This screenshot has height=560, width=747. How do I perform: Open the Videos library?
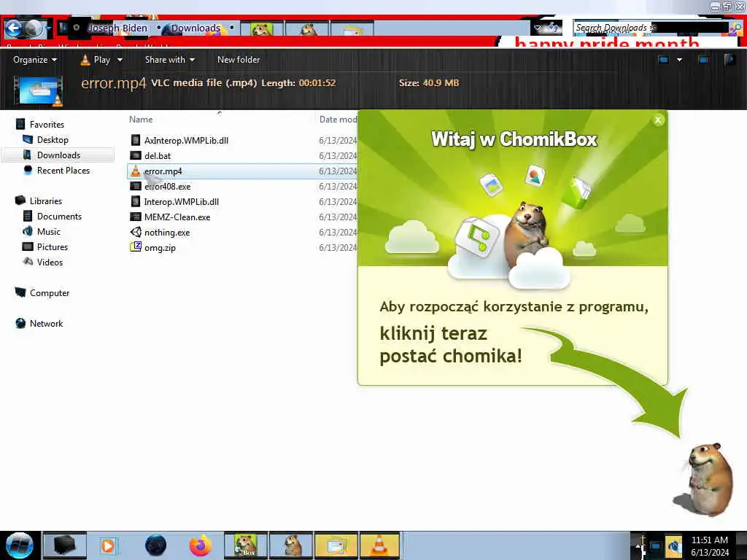tap(50, 262)
